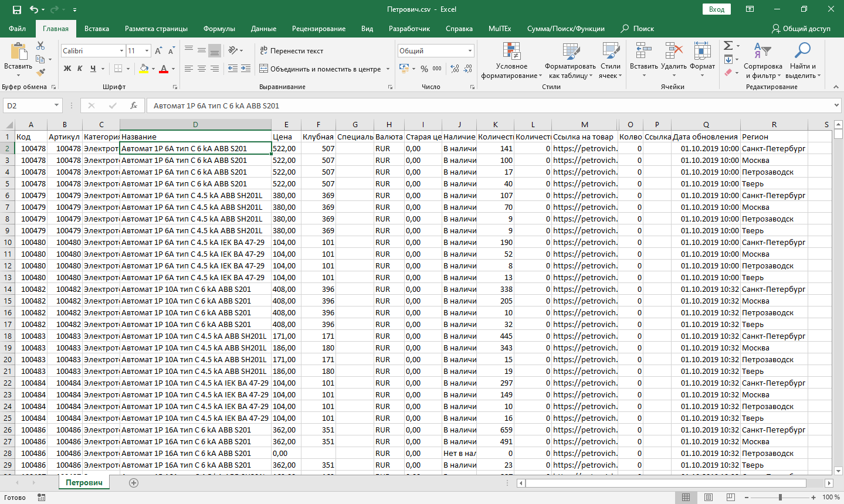
Task: Switch to Page Break Preview icon
Action: click(730, 497)
